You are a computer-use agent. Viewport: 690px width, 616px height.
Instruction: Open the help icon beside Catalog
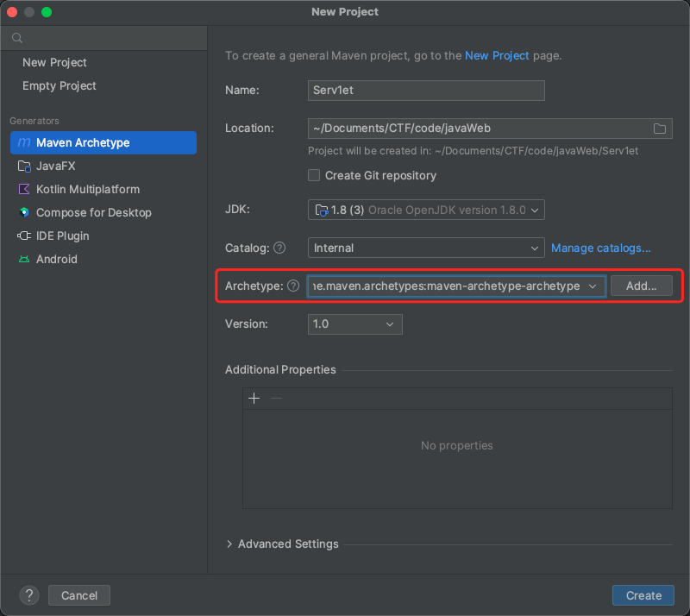(279, 248)
